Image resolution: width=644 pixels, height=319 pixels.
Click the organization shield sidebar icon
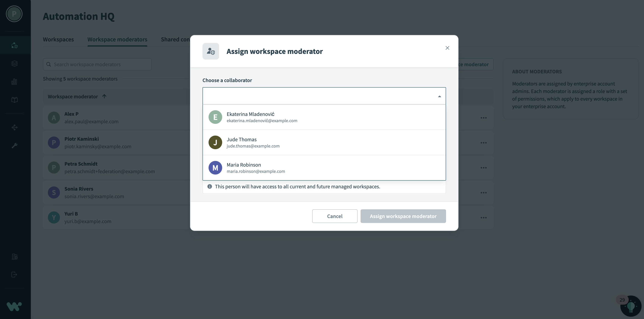(x=14, y=256)
